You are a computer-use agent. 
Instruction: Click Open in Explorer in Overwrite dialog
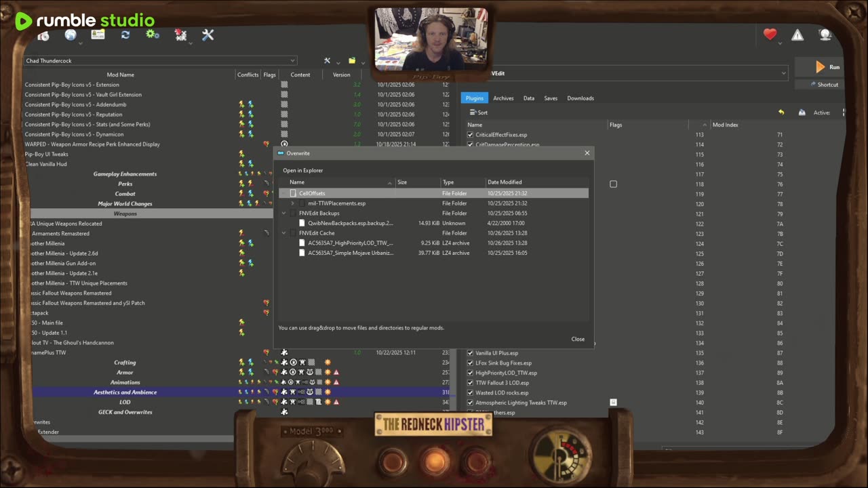(x=303, y=171)
